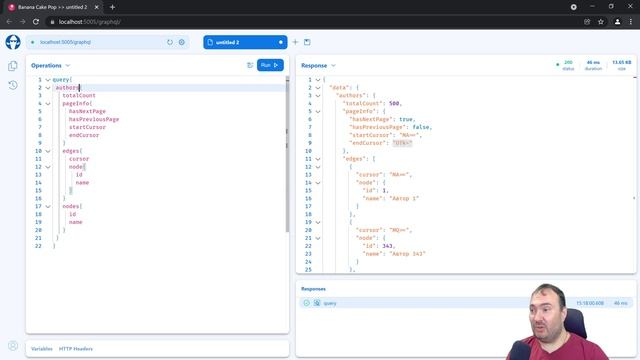
Task: Collapse the pageInfo block in the operations editor
Action: [48, 104]
